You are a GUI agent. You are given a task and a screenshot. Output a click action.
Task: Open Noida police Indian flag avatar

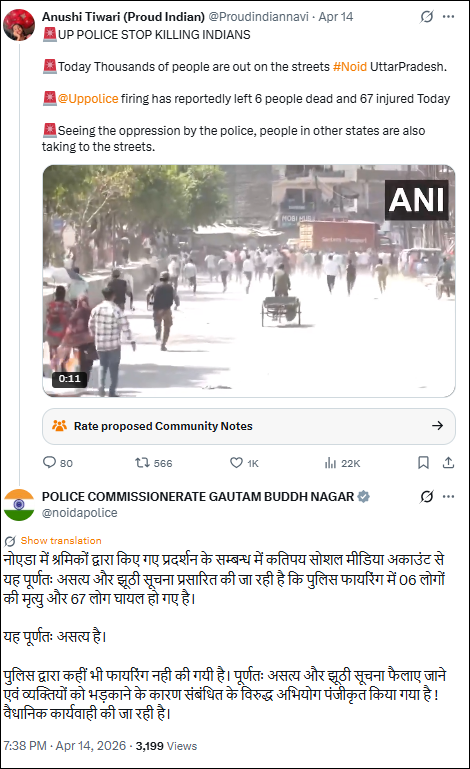coord(19,505)
